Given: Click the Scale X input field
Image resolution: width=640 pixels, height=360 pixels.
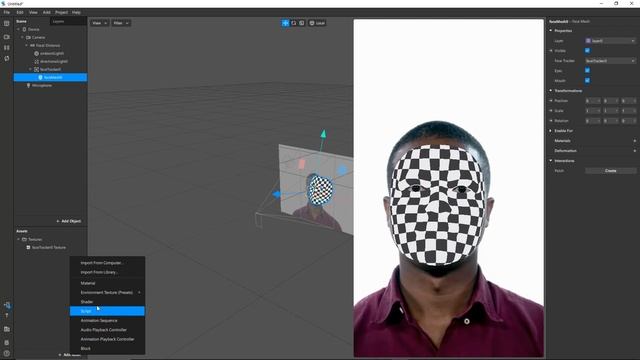Looking at the screenshot, I should click(x=593, y=111).
